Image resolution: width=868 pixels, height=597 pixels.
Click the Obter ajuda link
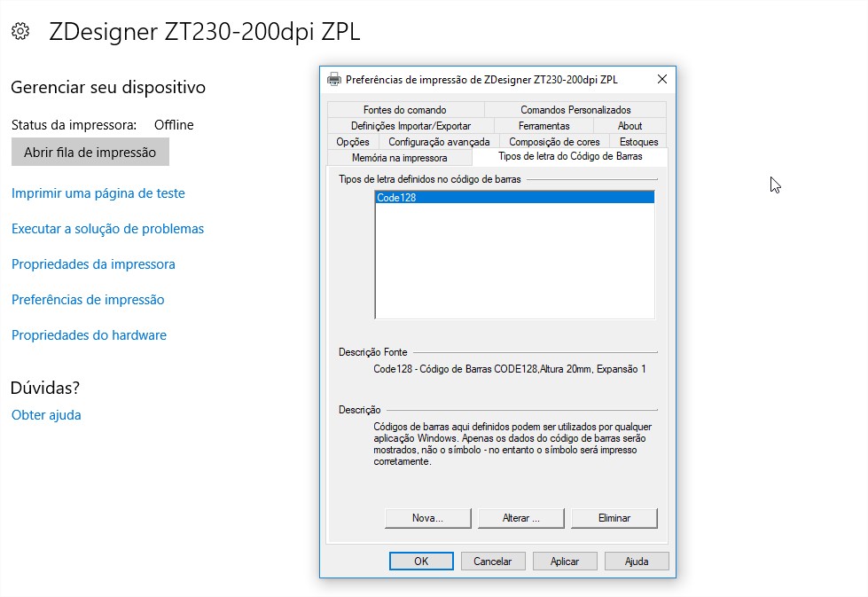click(x=46, y=415)
